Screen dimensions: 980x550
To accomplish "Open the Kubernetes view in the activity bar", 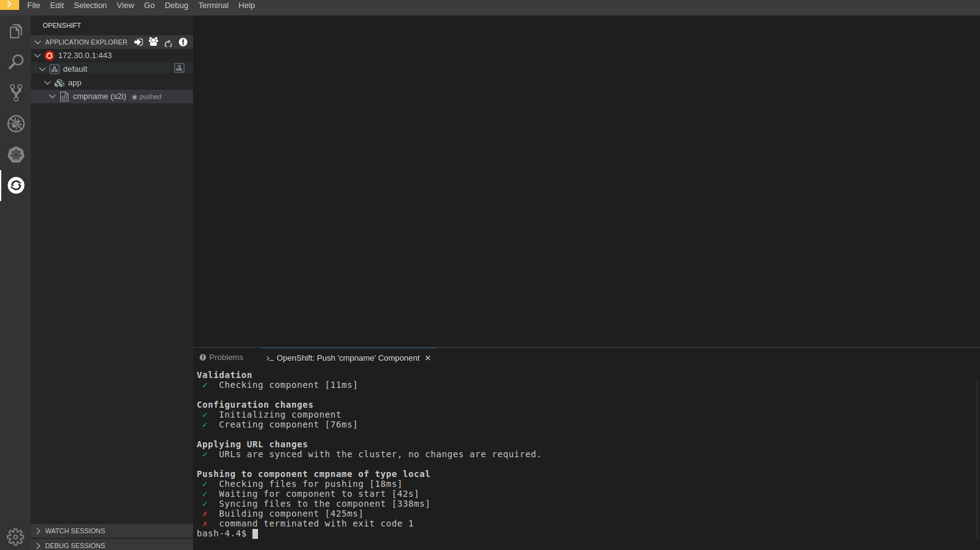I will pos(16,155).
